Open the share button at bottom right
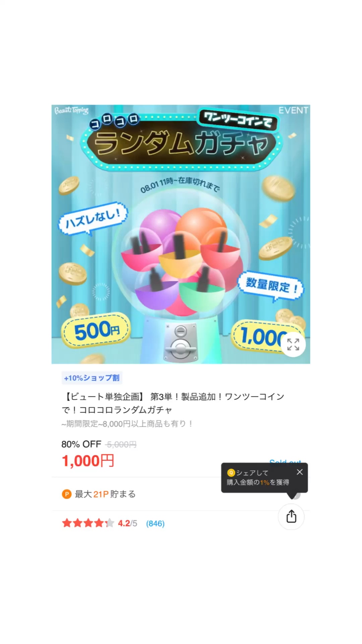The width and height of the screenshot is (362, 644). (x=291, y=517)
